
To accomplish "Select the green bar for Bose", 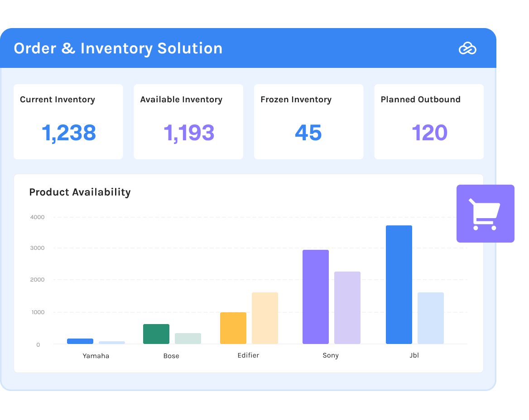I will 156,333.
